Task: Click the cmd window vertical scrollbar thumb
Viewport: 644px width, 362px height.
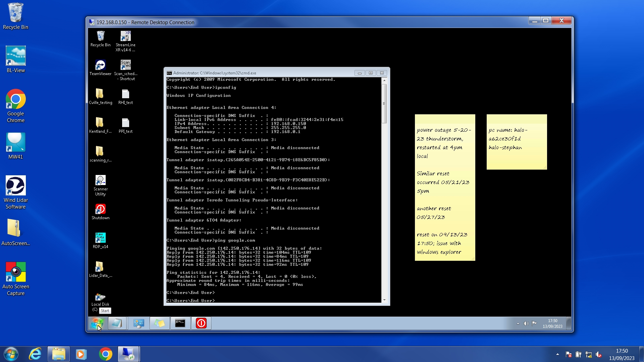Action: pos(384,104)
